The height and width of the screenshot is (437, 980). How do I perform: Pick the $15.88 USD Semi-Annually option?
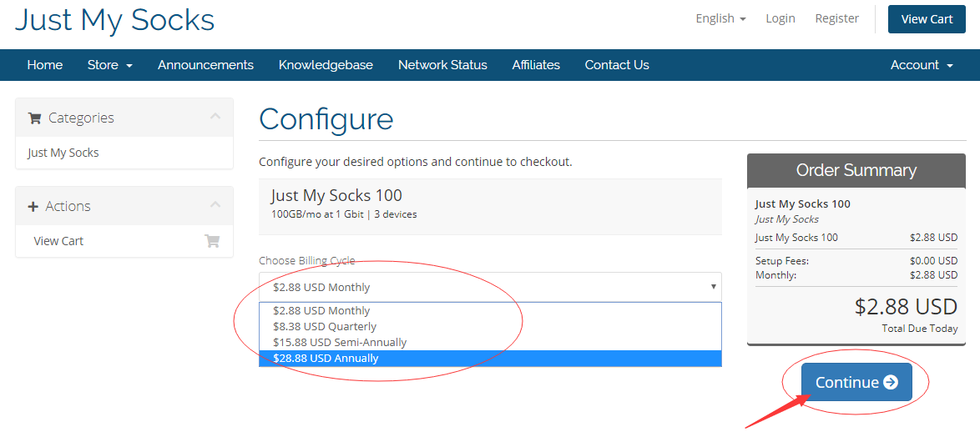pos(340,343)
